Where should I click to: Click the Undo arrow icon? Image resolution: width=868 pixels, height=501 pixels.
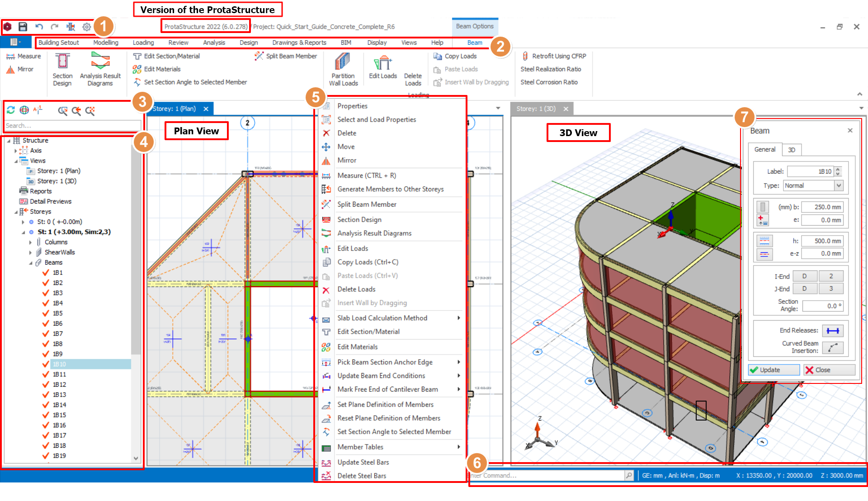click(39, 27)
